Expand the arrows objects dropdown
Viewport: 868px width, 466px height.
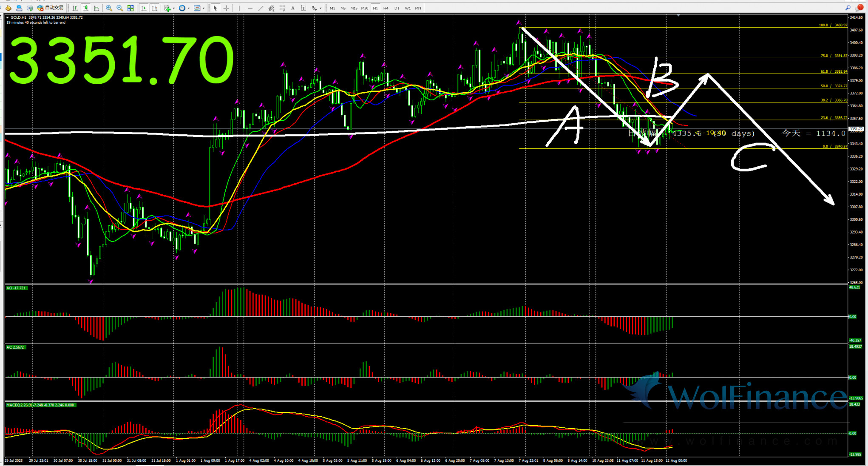pos(321,8)
